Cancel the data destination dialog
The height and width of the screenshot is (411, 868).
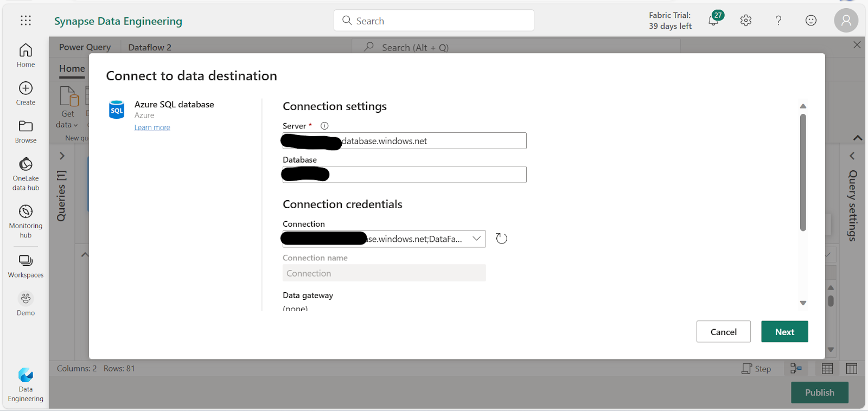pos(723,332)
